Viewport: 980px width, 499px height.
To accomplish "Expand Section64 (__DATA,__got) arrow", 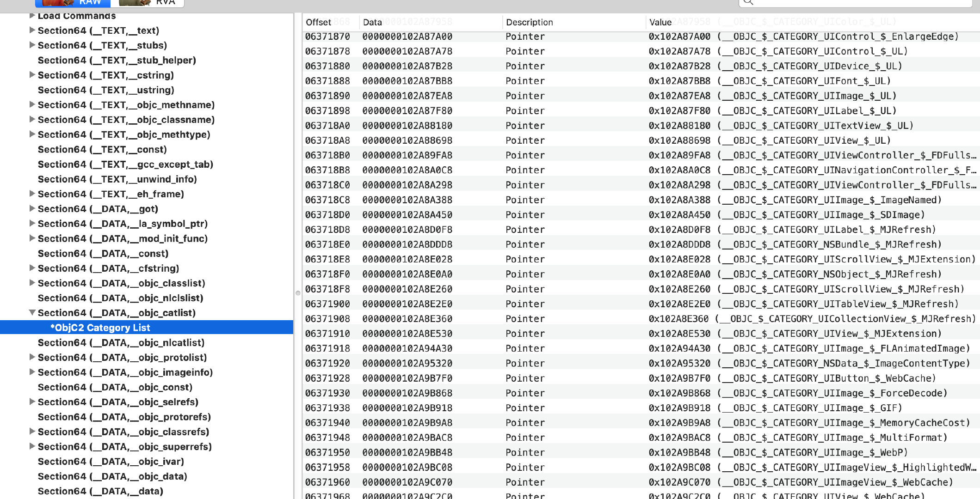I will click(32, 208).
